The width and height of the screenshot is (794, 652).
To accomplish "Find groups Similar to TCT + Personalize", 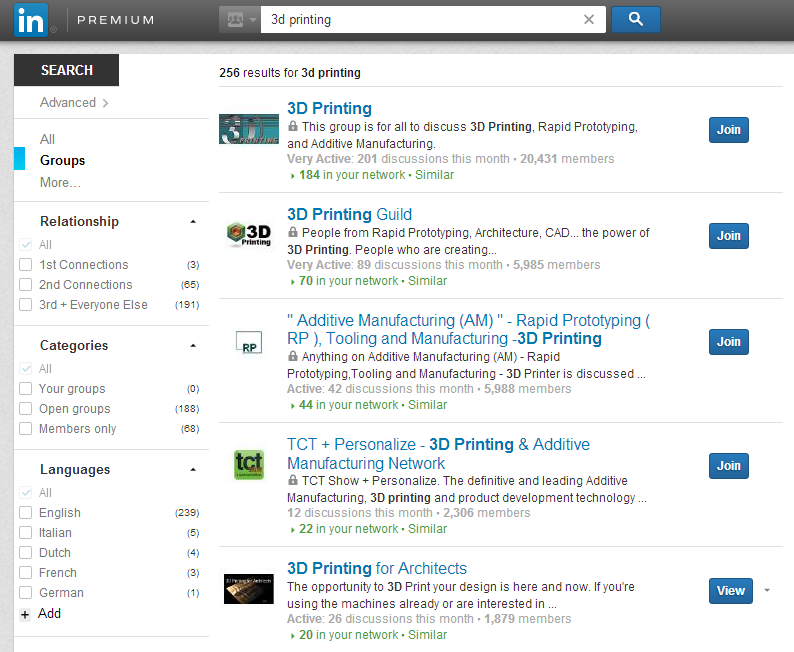I will [x=427, y=529].
